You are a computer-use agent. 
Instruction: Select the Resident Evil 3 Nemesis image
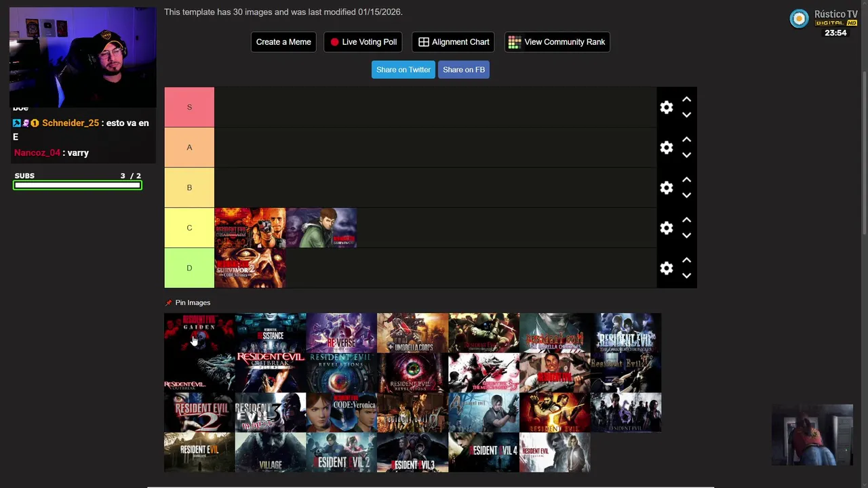tap(271, 413)
